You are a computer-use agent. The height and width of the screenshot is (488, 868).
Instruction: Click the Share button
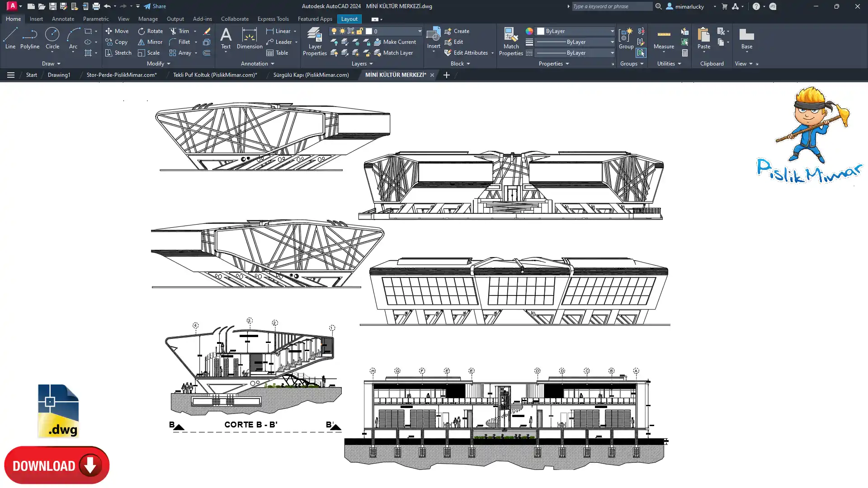(x=155, y=6)
